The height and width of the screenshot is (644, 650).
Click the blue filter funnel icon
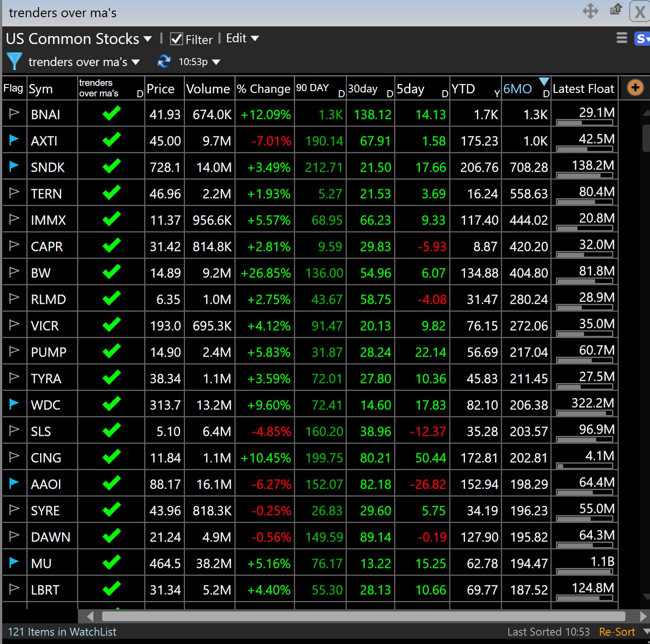15,61
